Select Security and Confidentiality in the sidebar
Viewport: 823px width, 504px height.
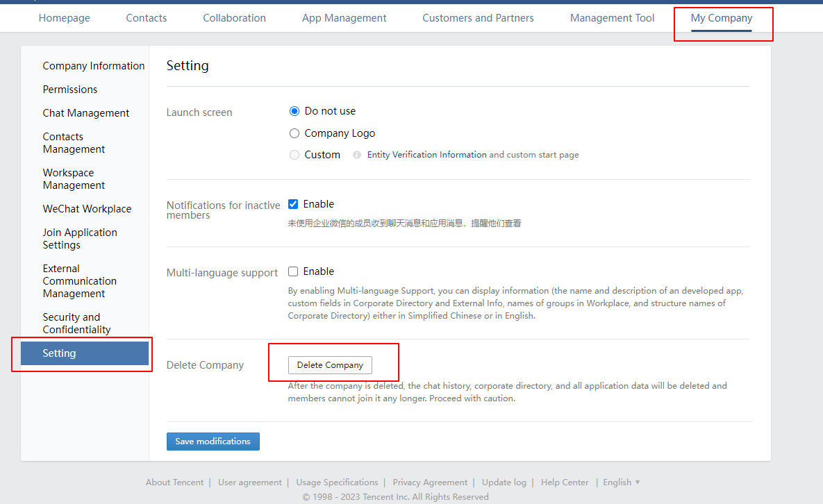pos(76,324)
